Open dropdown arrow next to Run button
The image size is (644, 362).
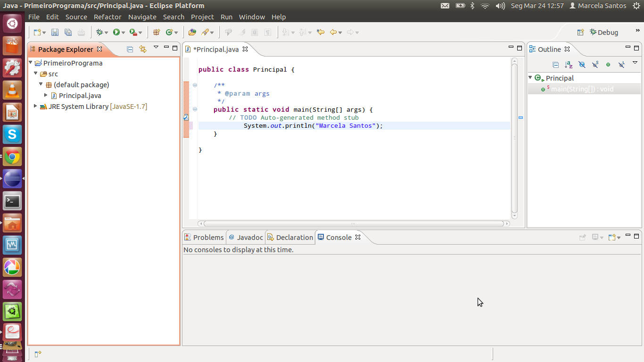pos(124,33)
